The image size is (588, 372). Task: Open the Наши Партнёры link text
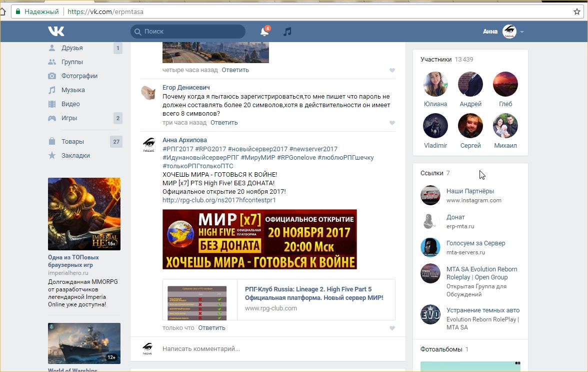pos(470,191)
